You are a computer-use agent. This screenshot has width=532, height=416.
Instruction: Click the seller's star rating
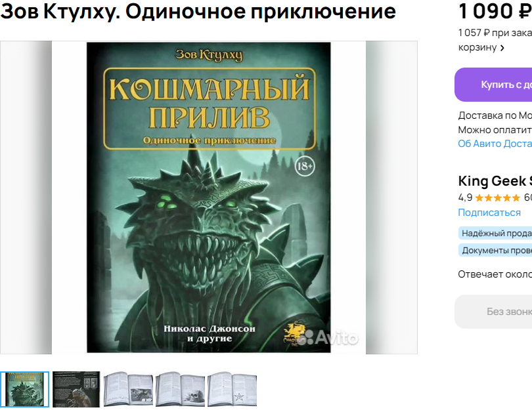[497, 198]
